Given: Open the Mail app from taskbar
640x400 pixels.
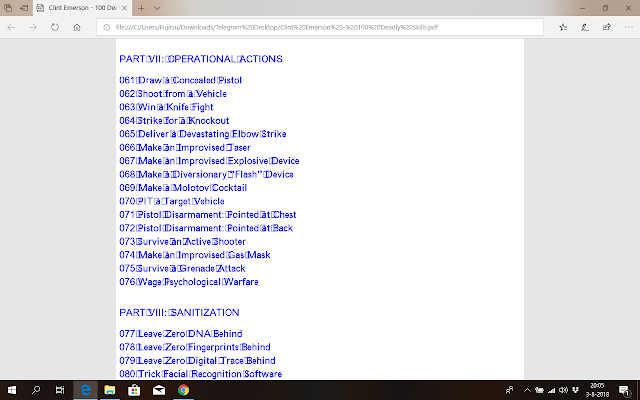Looking at the screenshot, I should coord(159,390).
